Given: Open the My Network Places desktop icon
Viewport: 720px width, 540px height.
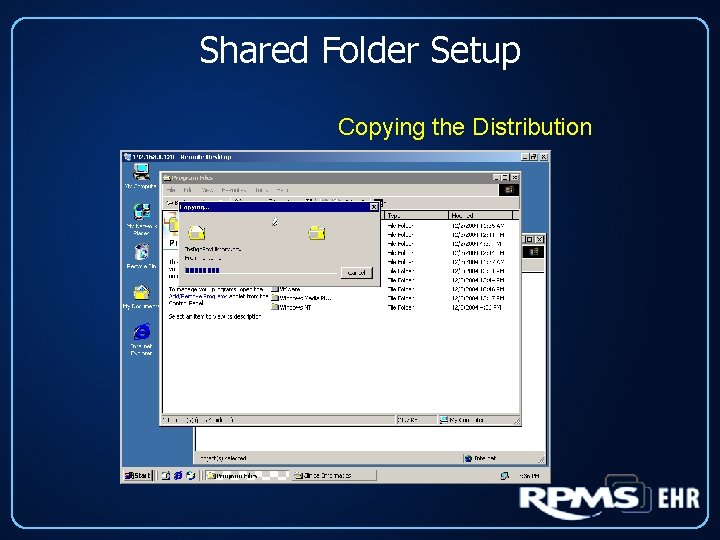Looking at the screenshot, I should click(x=141, y=219).
